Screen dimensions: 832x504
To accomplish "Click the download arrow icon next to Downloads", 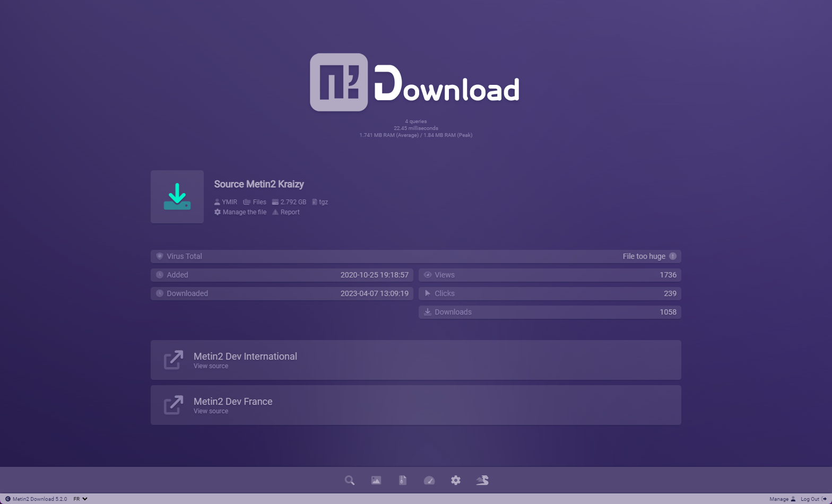I will [x=428, y=312].
